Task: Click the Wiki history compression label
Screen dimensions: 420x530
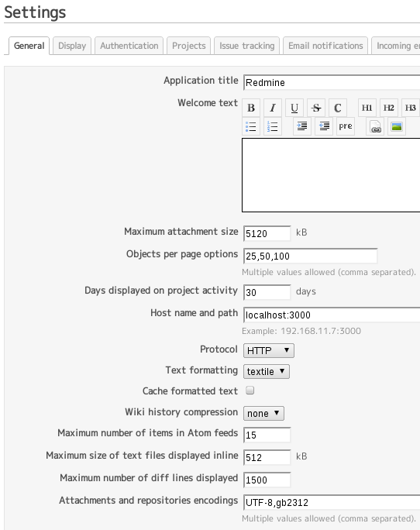Action: click(181, 412)
